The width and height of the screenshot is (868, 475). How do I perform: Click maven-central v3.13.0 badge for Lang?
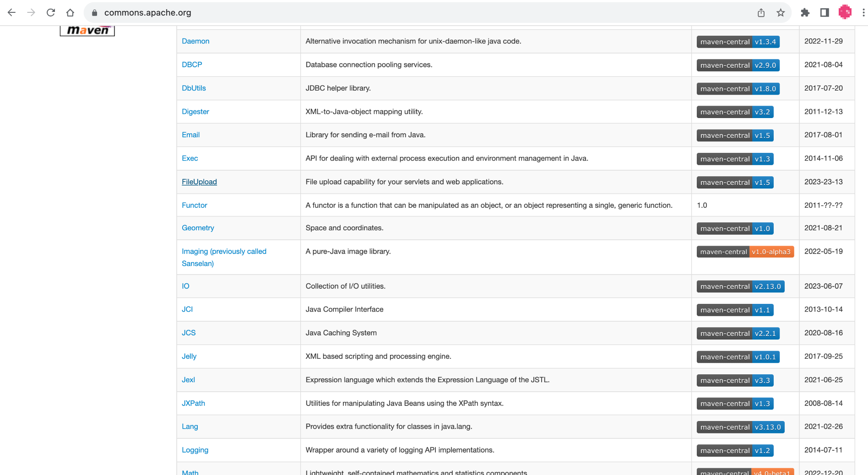click(740, 427)
